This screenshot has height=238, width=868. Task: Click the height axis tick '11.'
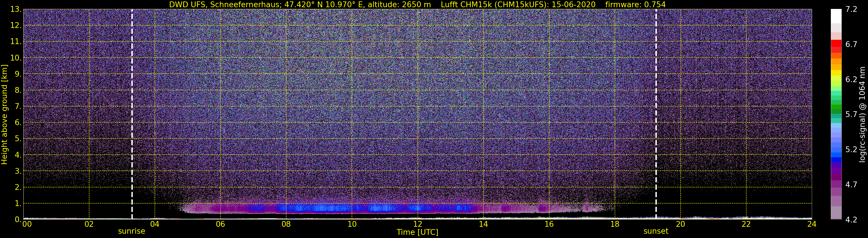click(x=16, y=42)
